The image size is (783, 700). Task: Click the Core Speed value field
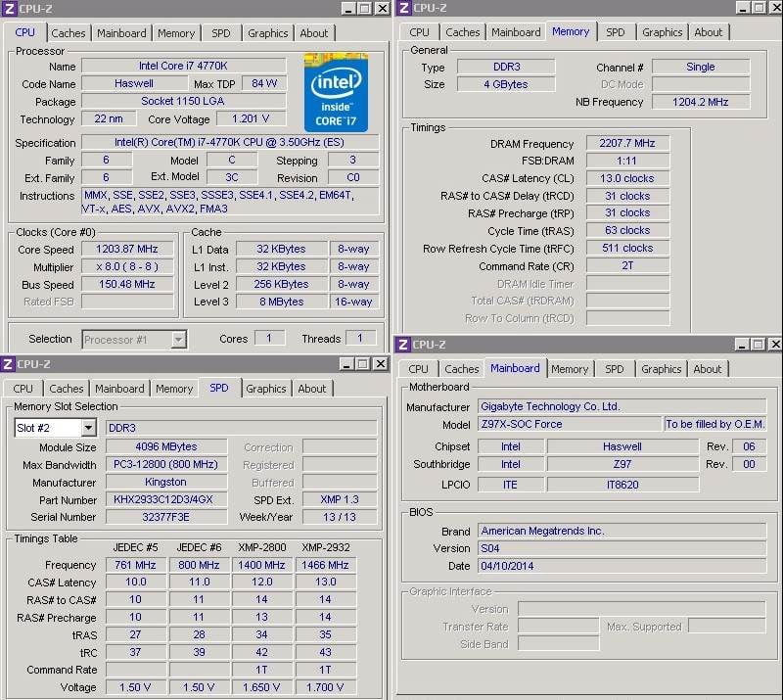click(127, 250)
